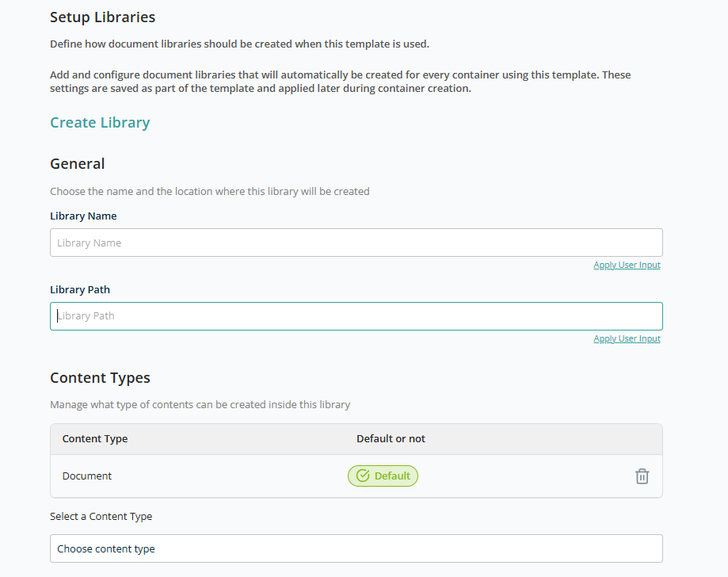This screenshot has height=577, width=728.
Task: Click the Create Library heading
Action: coord(100,123)
